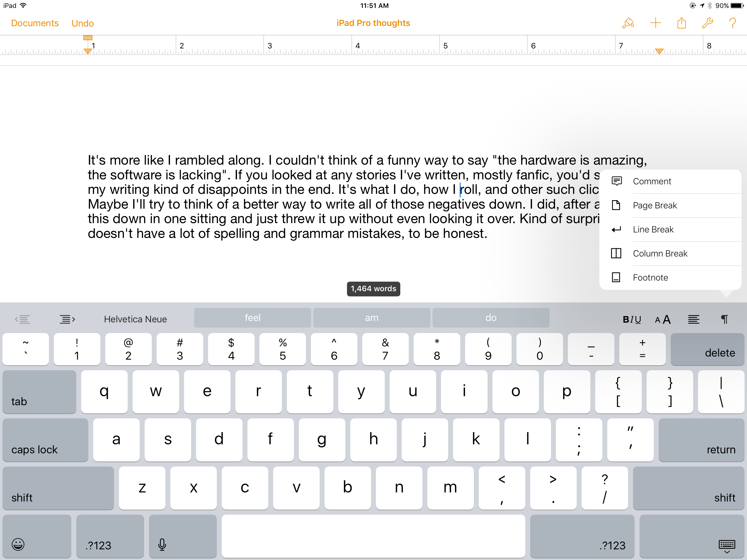The image size is (747, 560).
Task: Tap the plus insert icon
Action: click(655, 23)
